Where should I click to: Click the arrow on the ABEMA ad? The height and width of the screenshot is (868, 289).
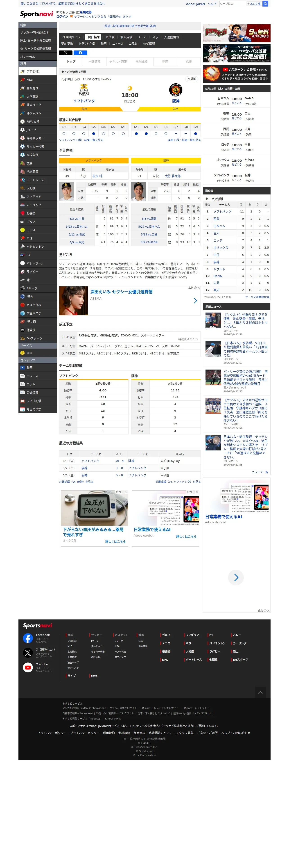[x=195, y=301]
